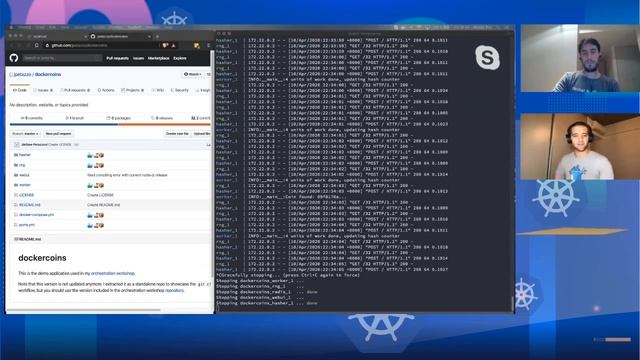Image resolution: width=640 pixels, height=360 pixels.
Task: Click the GitHub Octocat logo
Action: [x=14, y=58]
